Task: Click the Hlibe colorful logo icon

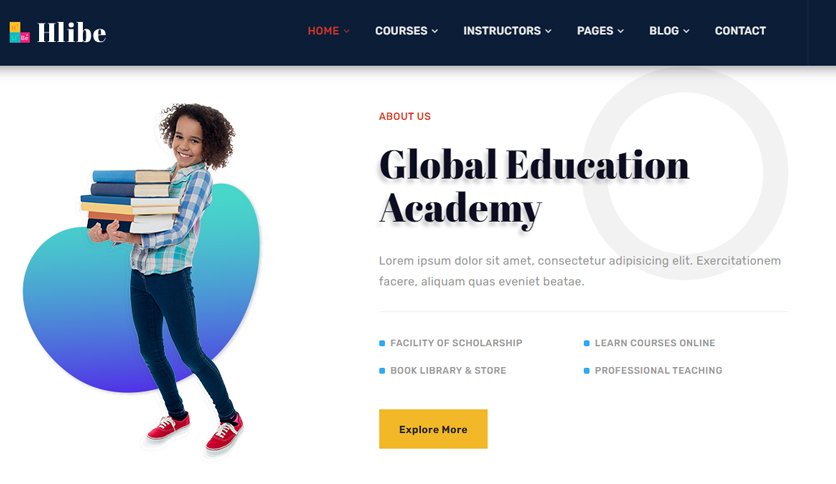Action: tap(20, 33)
